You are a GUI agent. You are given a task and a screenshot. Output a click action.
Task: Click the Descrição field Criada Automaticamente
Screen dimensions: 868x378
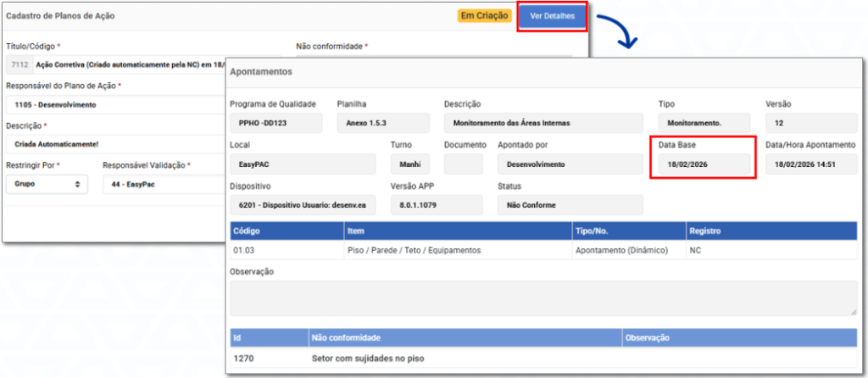click(110, 144)
